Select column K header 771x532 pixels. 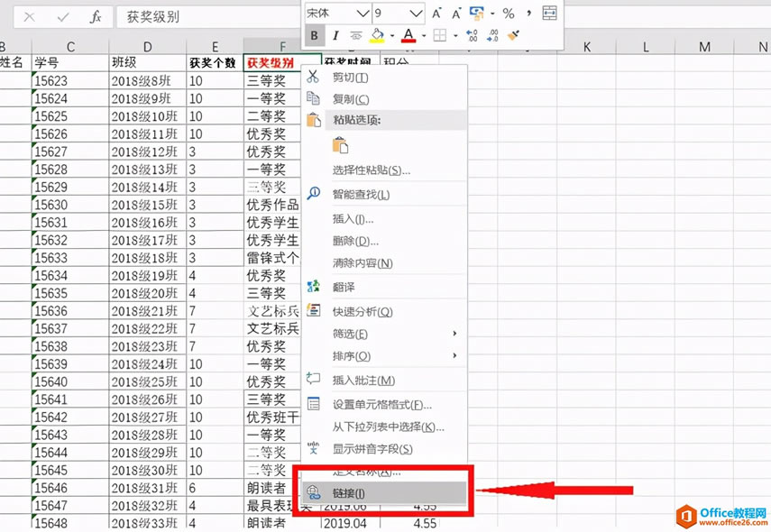point(587,47)
